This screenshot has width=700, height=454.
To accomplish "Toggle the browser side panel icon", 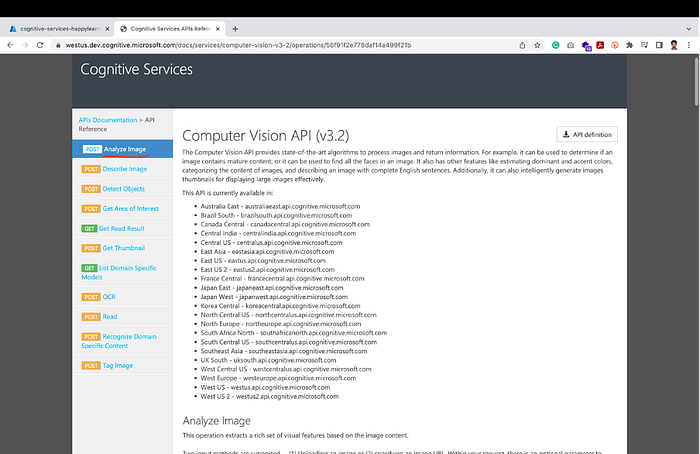I will 659,45.
